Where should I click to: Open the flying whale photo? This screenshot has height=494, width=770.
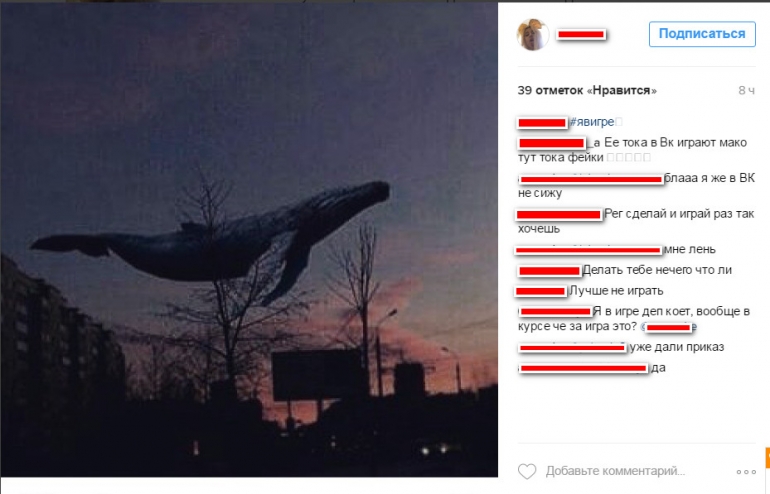(249, 240)
